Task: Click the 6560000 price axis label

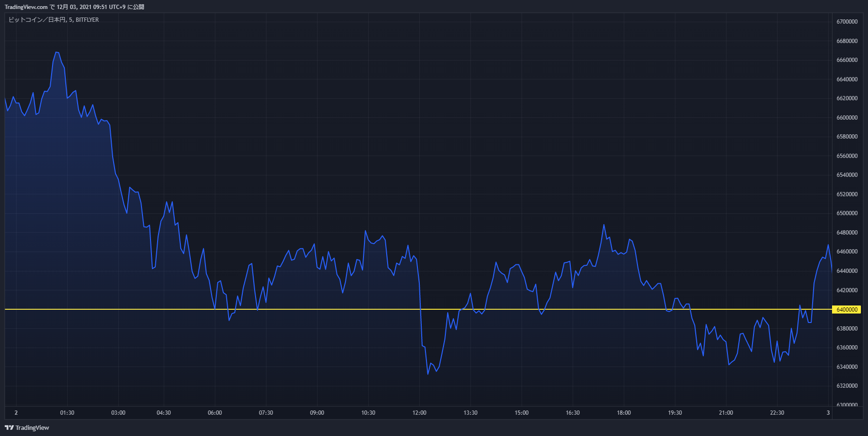Action: point(847,156)
